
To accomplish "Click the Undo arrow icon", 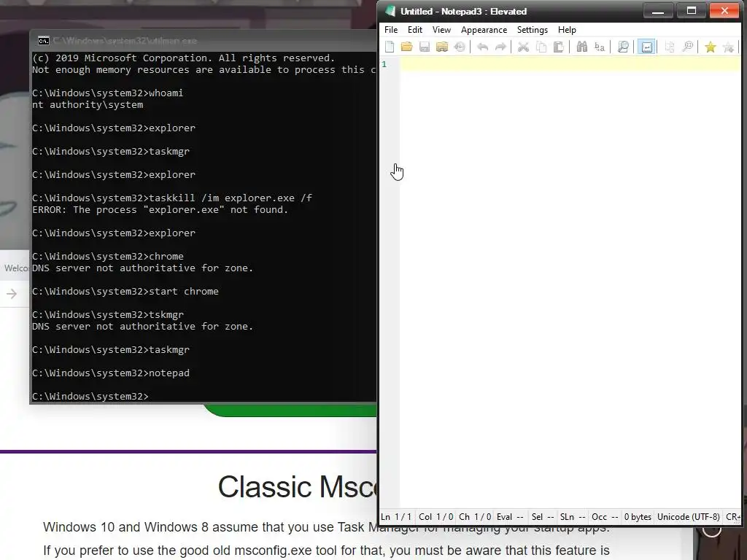I will [483, 47].
